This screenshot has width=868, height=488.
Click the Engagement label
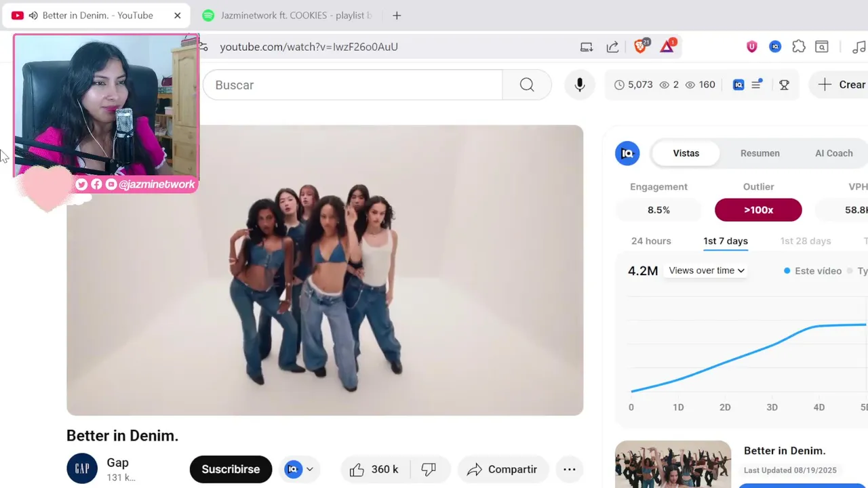click(x=658, y=186)
